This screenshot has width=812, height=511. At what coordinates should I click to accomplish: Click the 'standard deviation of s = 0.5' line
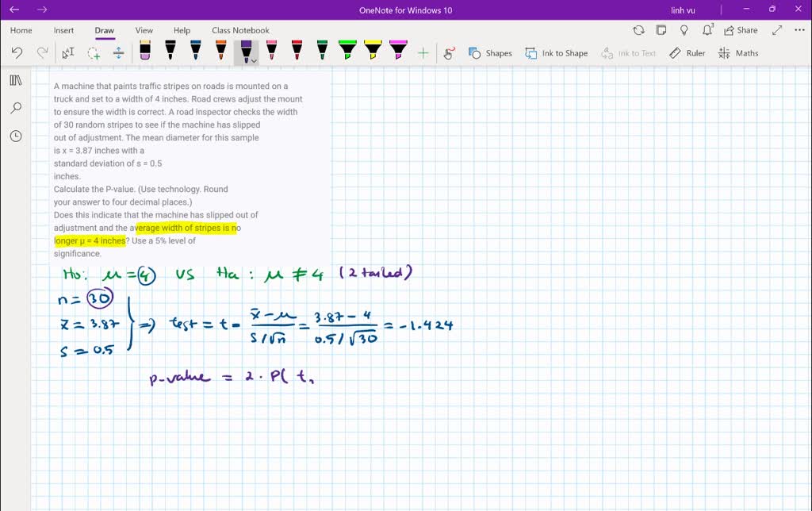tap(108, 163)
